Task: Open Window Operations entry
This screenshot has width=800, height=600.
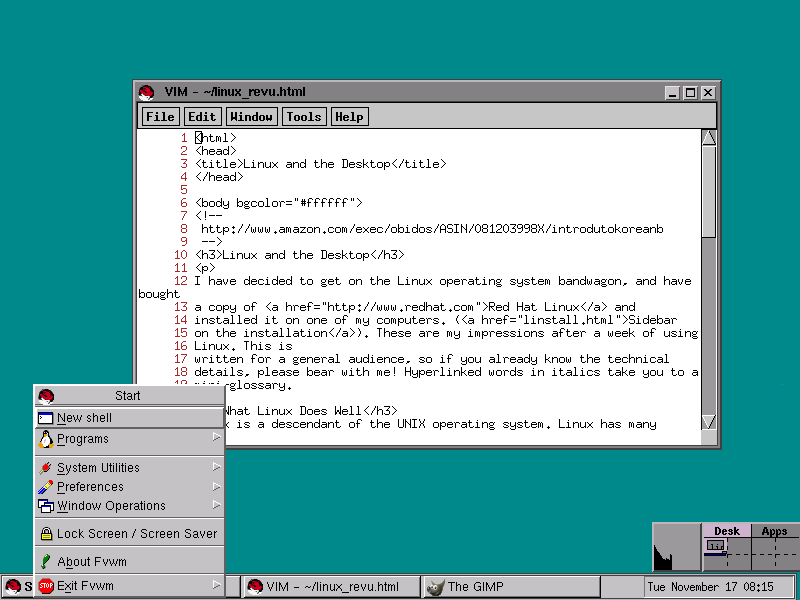Action: pyautogui.click(x=130, y=506)
